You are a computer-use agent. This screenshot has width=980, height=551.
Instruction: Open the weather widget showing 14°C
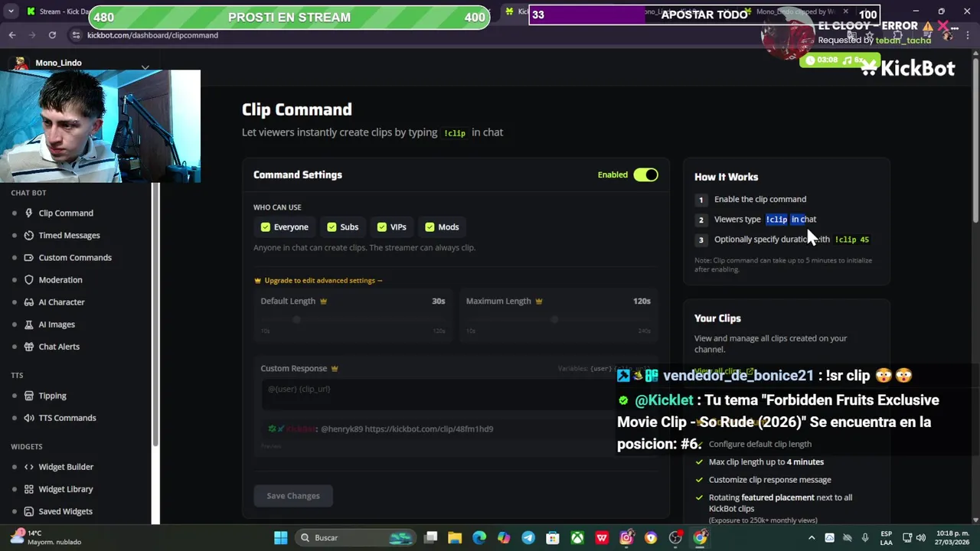click(46, 537)
